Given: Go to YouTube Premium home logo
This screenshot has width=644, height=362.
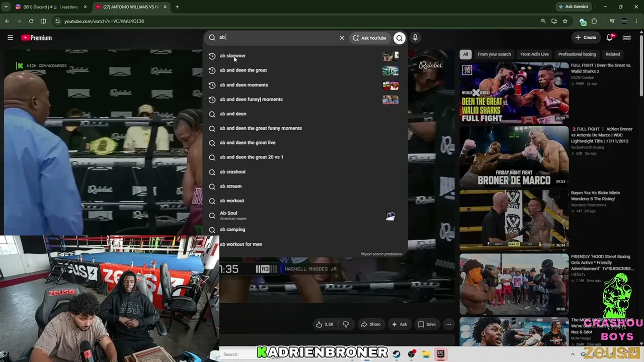Looking at the screenshot, I should pos(37,38).
